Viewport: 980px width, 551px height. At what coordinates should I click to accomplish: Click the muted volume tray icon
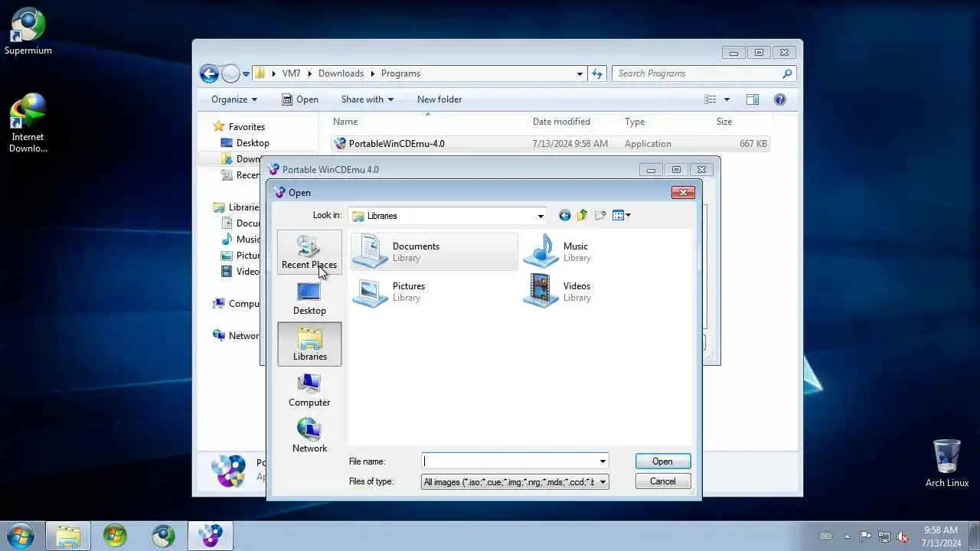(x=903, y=536)
